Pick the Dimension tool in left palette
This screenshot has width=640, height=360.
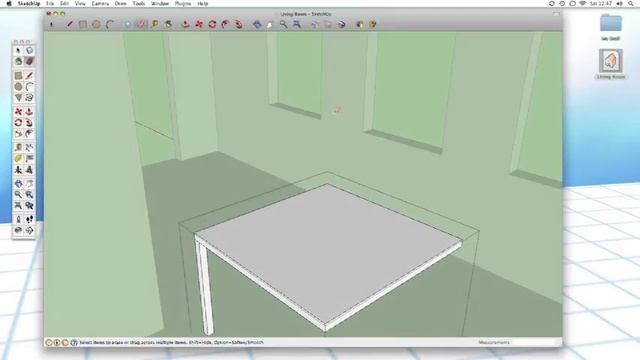pyautogui.click(x=29, y=148)
